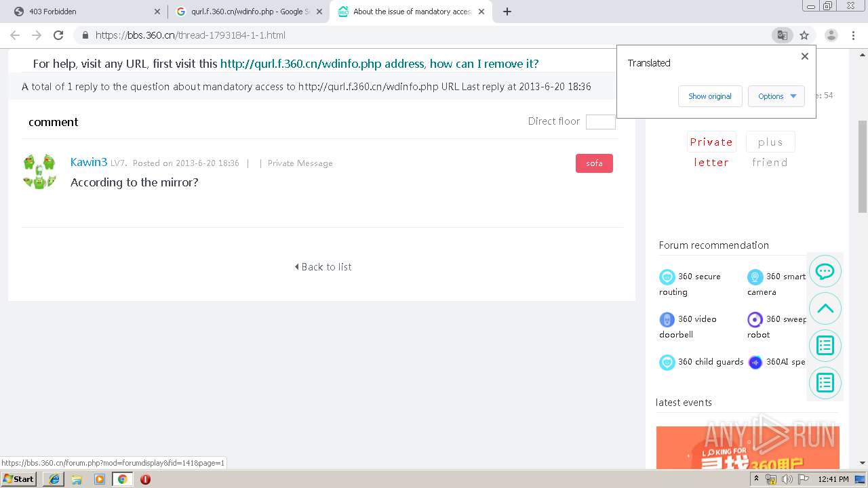The image size is (868, 488).
Task: Open 360AI speaker recommendation
Action: [777, 362]
